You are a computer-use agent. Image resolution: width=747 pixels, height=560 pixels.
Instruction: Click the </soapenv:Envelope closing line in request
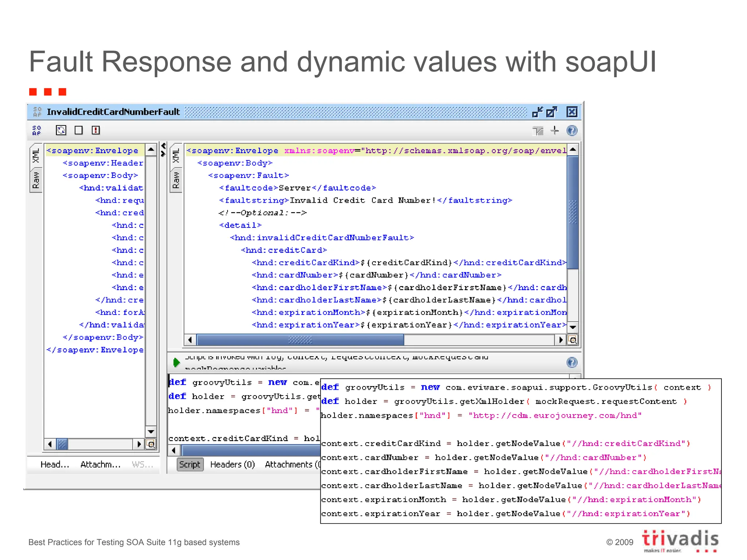pyautogui.click(x=95, y=350)
